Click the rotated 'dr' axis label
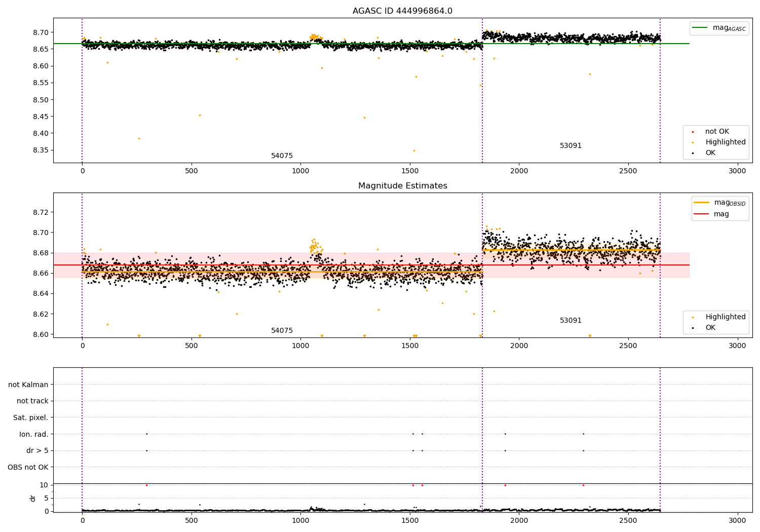This screenshot has width=760, height=532. pos(33,499)
